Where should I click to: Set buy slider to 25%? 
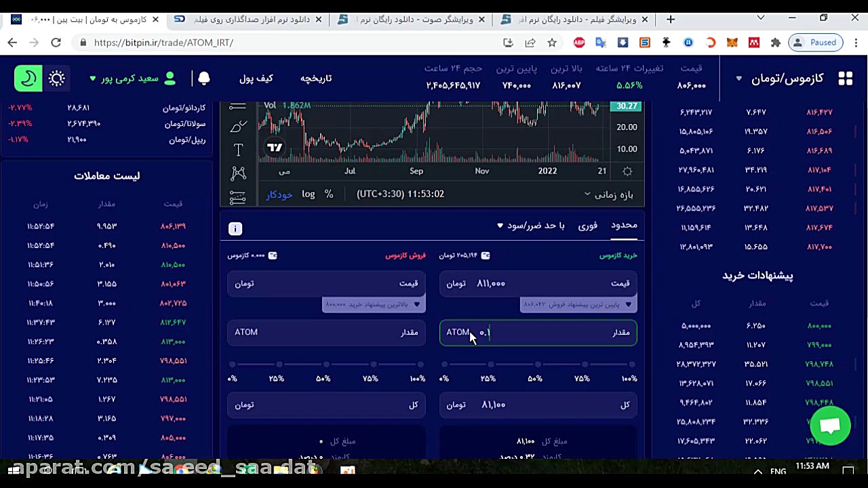point(491,365)
